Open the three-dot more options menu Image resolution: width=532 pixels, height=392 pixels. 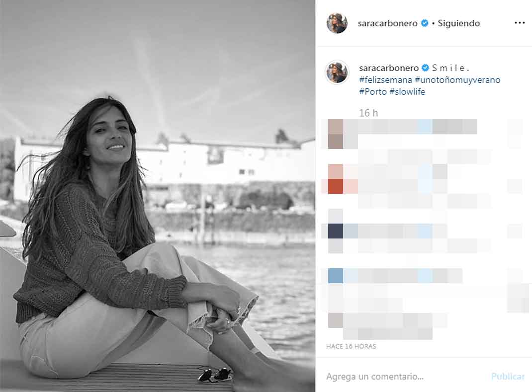pyautogui.click(x=520, y=23)
